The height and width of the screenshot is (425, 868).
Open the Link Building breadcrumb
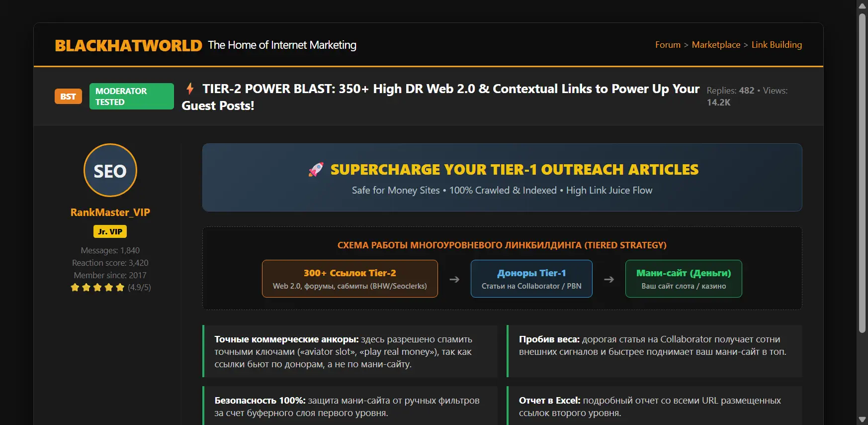pos(777,45)
